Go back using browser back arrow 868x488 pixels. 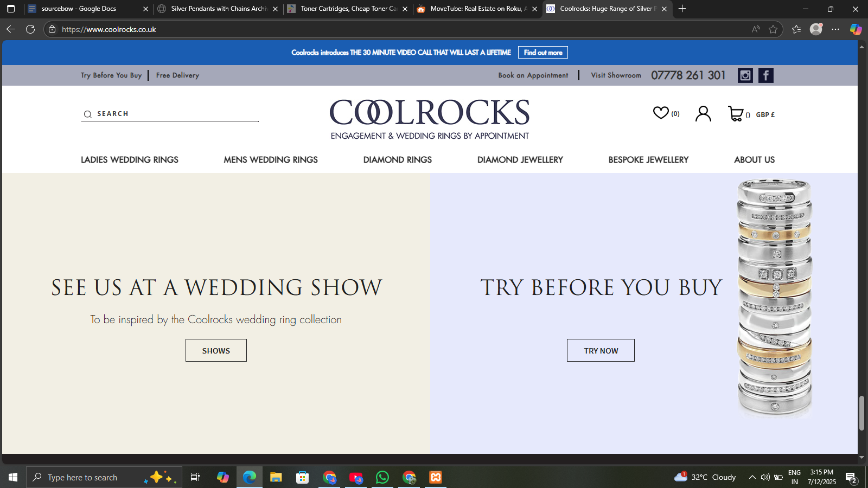pyautogui.click(x=10, y=29)
